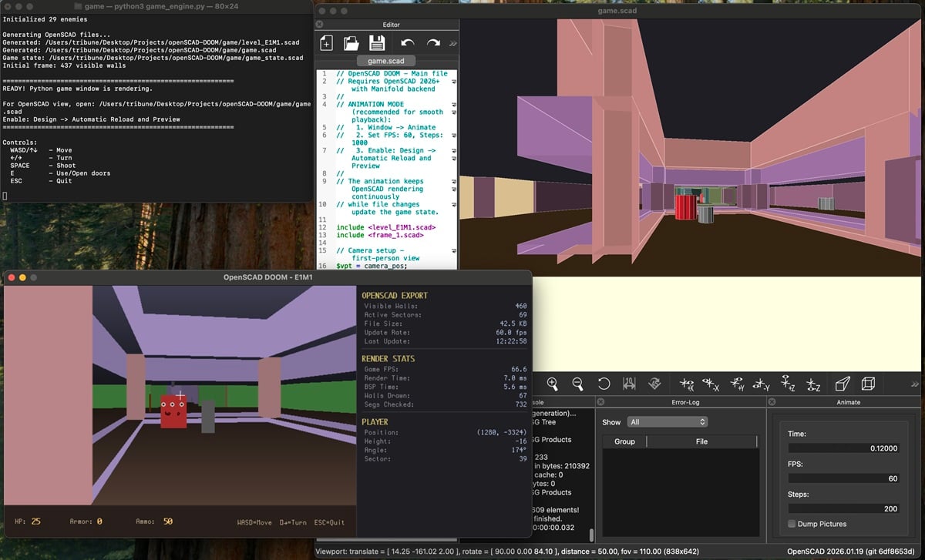This screenshot has width=925, height=560.
Task: Click the New file icon in Editor
Action: point(327,44)
